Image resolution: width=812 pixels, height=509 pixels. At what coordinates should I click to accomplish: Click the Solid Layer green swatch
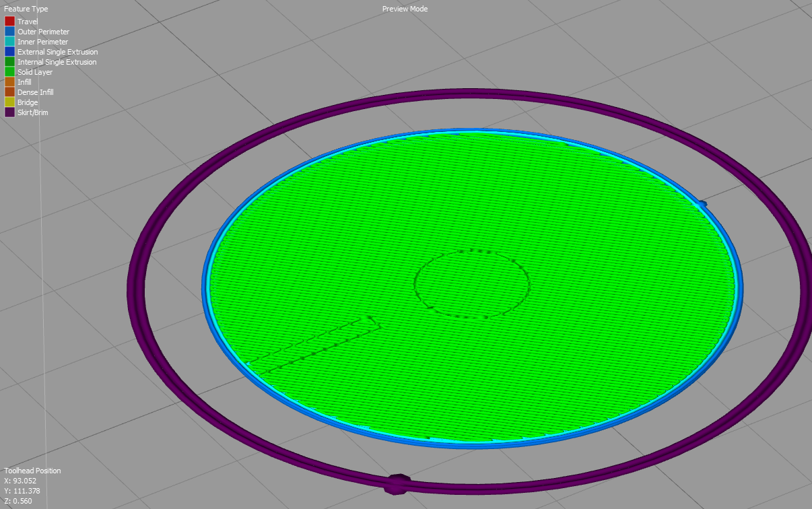click(9, 72)
